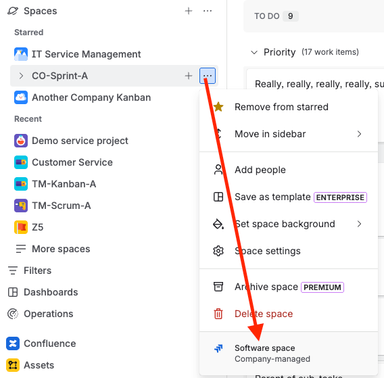Click the Priority group label
The width and height of the screenshot is (384, 378).
[279, 52]
